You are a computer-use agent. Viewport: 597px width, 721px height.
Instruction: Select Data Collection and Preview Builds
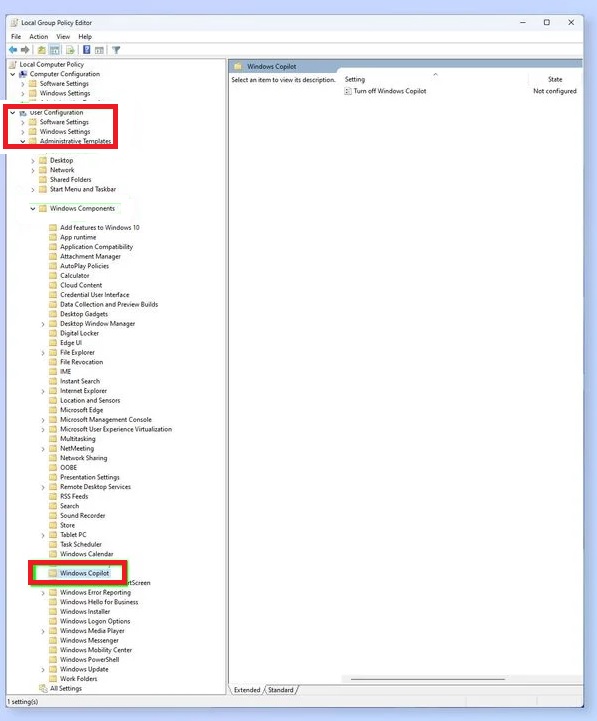[109, 304]
